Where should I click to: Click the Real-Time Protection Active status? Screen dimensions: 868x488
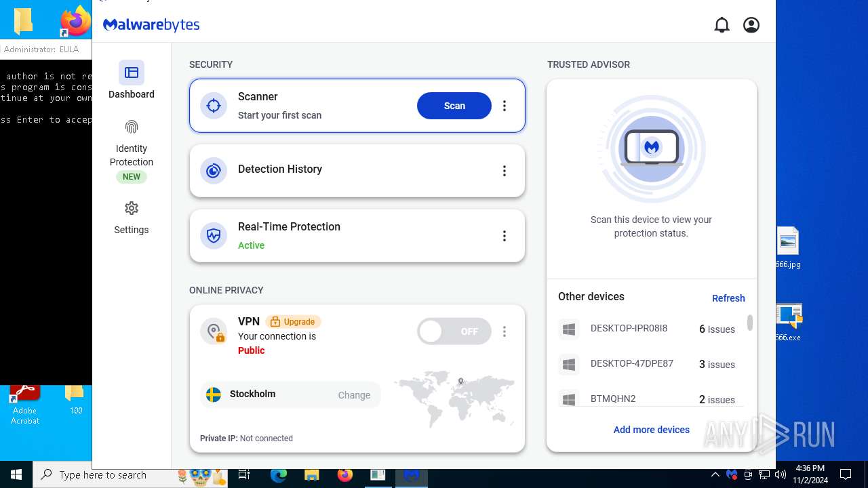pos(251,245)
